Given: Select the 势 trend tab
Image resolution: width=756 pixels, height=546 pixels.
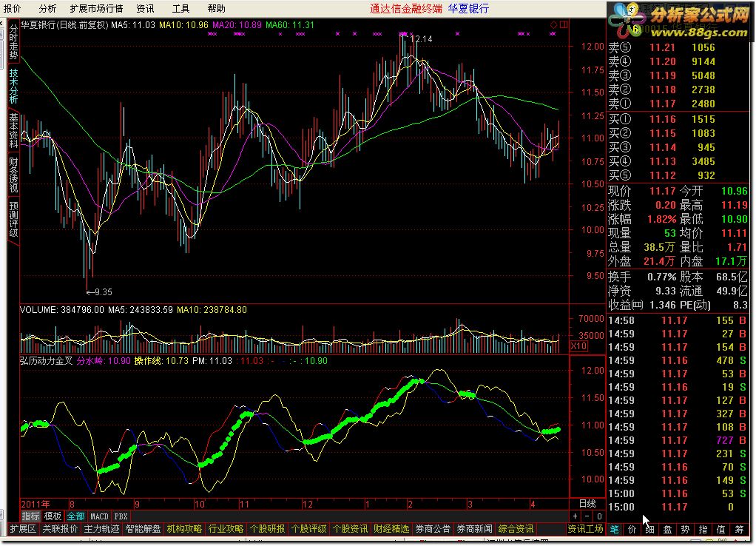Looking at the screenshot, I should tap(685, 529).
